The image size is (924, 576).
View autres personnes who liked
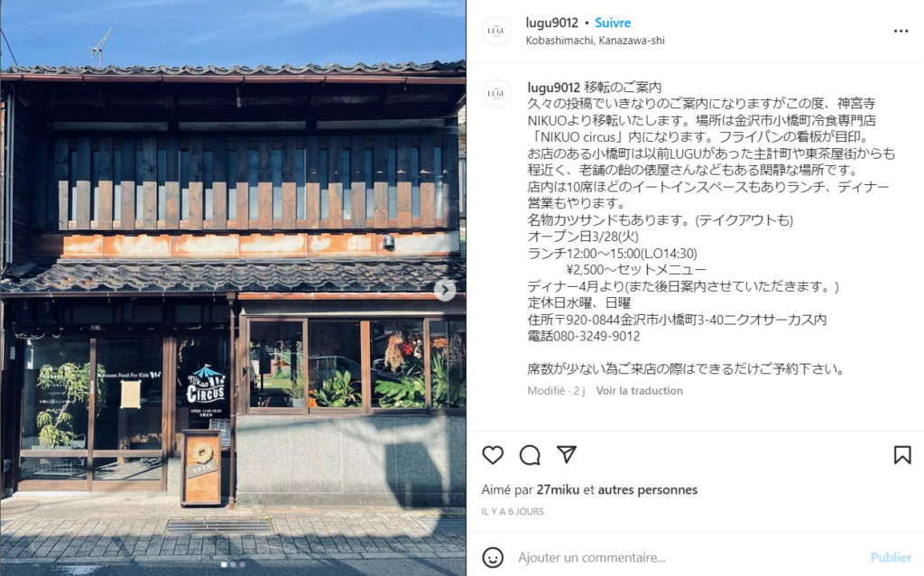648,490
